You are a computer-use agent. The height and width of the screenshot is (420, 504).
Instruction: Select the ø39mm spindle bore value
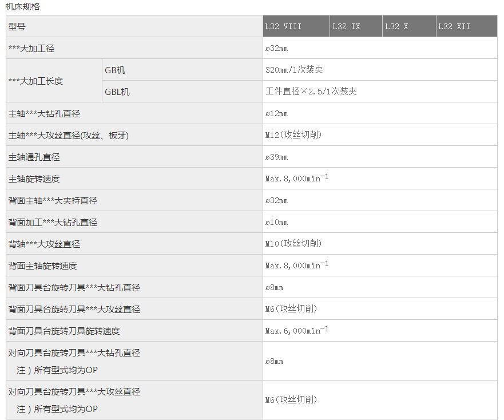276,157
